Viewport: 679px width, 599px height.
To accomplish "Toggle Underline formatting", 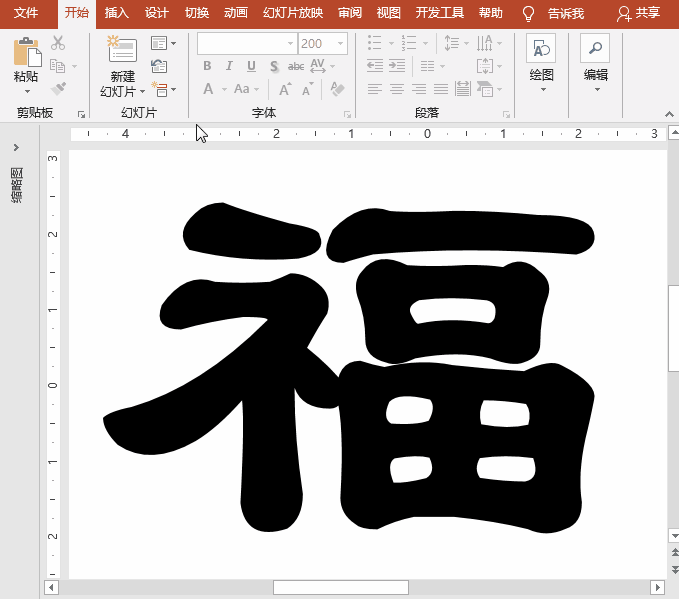I will [251, 66].
